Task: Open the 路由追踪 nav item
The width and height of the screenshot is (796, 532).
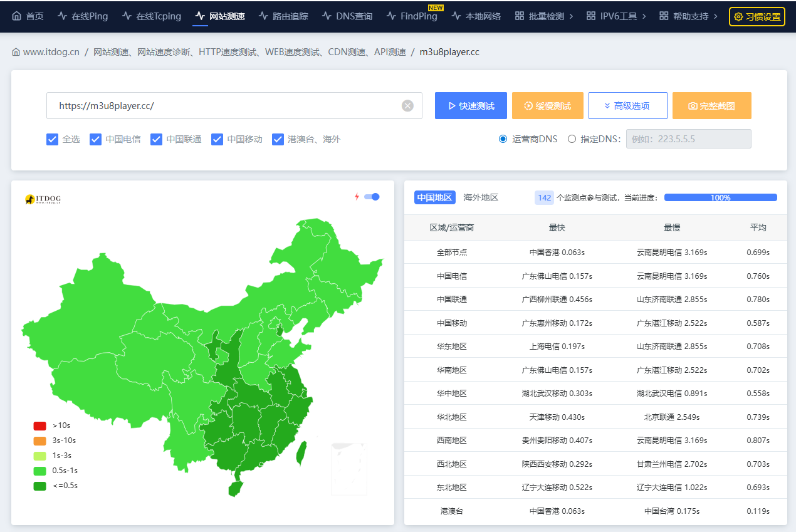Action: pos(283,16)
